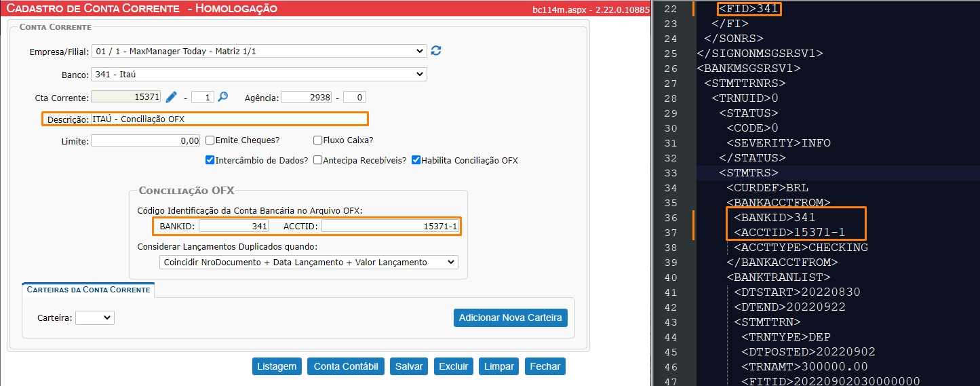980x386 pixels.
Task: Click the pencil edit icon next to Cta Corrente
Action: [x=172, y=97]
